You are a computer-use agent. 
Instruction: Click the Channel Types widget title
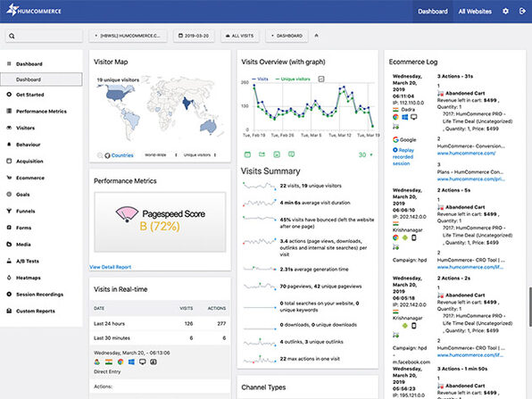click(x=263, y=387)
